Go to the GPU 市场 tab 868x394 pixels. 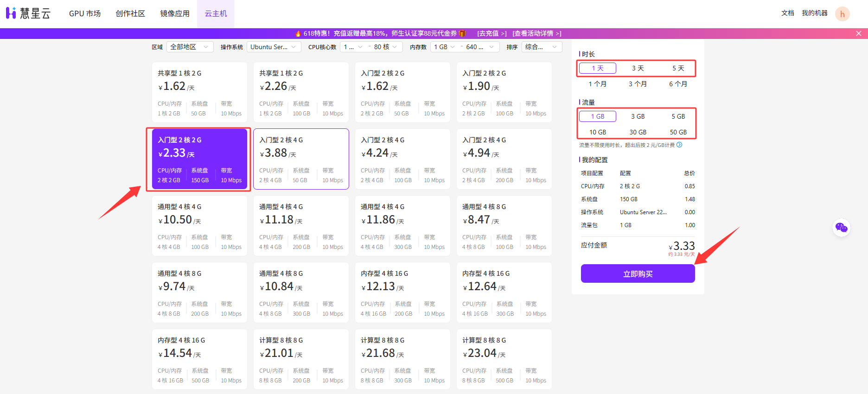[85, 14]
